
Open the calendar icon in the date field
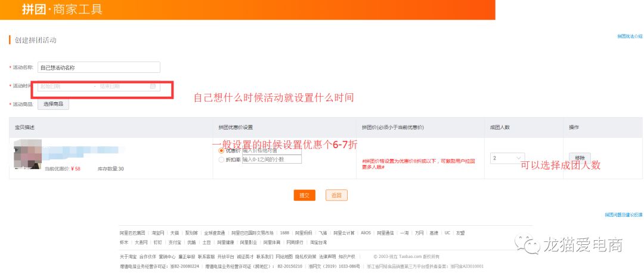(153, 86)
